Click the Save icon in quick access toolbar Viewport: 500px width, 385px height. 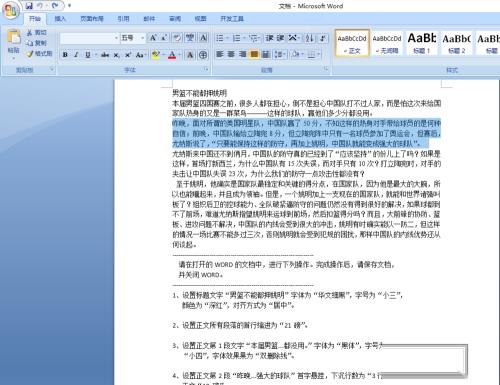(29, 5)
